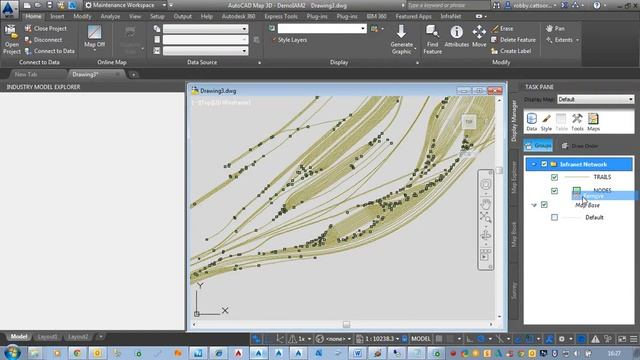This screenshot has height=360, width=640.
Task: Open the InfraNet ribbon tab
Action: pyautogui.click(x=451, y=16)
